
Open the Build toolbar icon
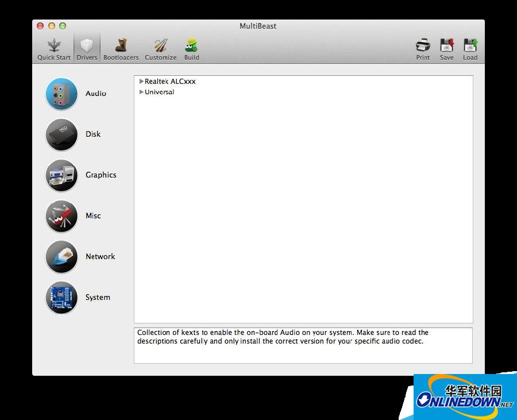click(x=191, y=46)
